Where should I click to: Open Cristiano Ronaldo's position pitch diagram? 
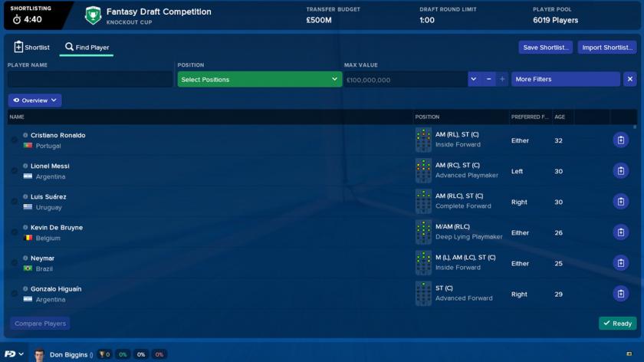coord(423,140)
